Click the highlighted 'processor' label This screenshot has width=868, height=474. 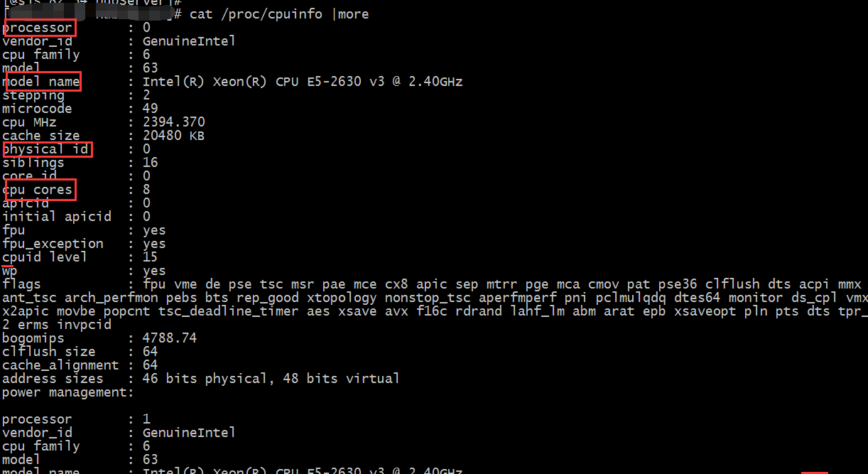point(40,28)
